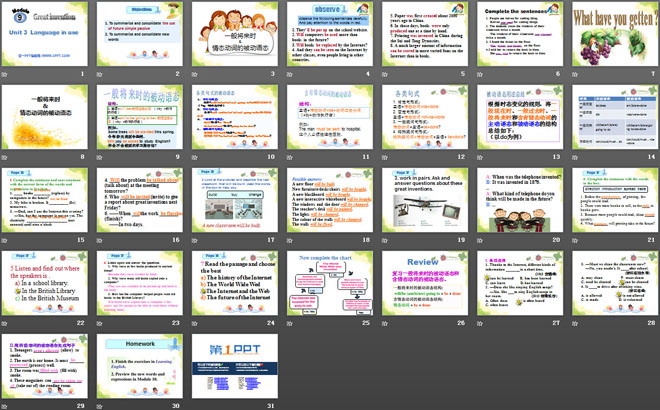
Task: Select slide 31 with the 1PPT logo
Action: coord(235,366)
